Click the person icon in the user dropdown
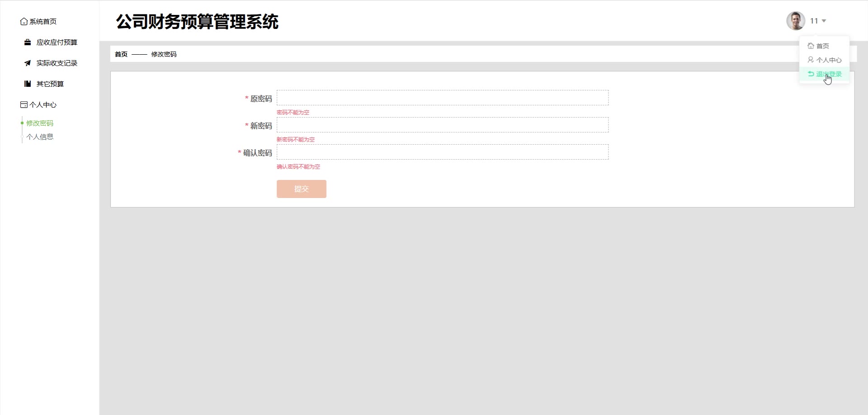Viewport: 868px width, 415px height. (x=811, y=60)
